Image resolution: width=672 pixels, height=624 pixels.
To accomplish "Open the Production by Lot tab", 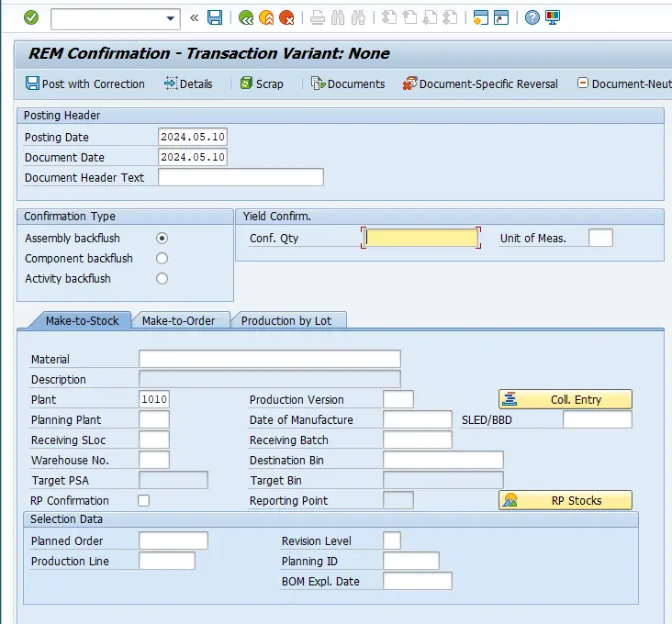I will [287, 320].
